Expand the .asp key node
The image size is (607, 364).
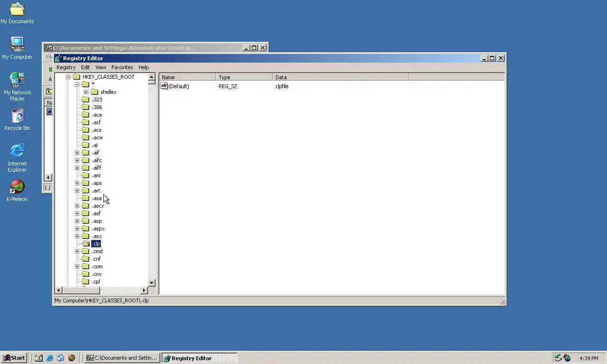click(77, 221)
